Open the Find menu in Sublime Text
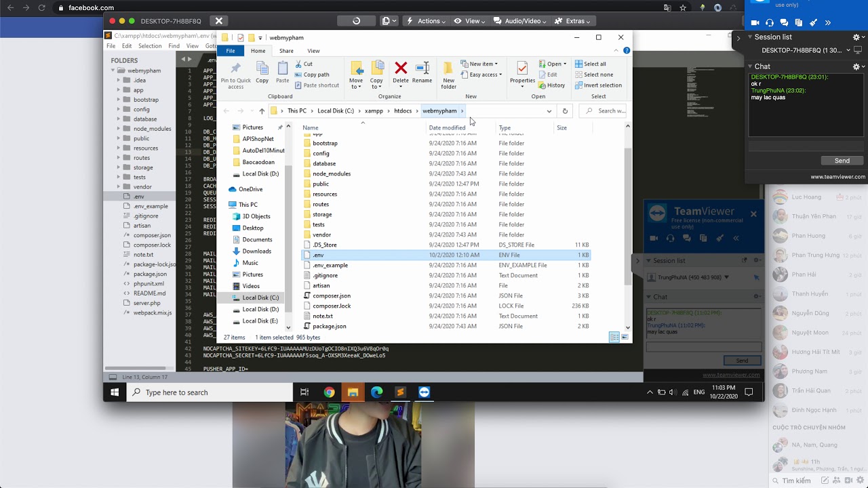Screen dimensions: 868x488 (x=174, y=46)
